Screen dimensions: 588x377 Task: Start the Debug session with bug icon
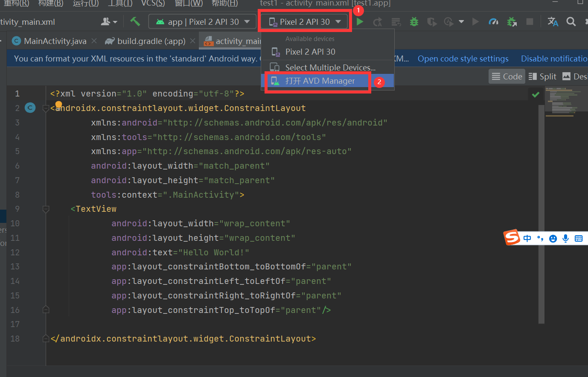pos(413,21)
